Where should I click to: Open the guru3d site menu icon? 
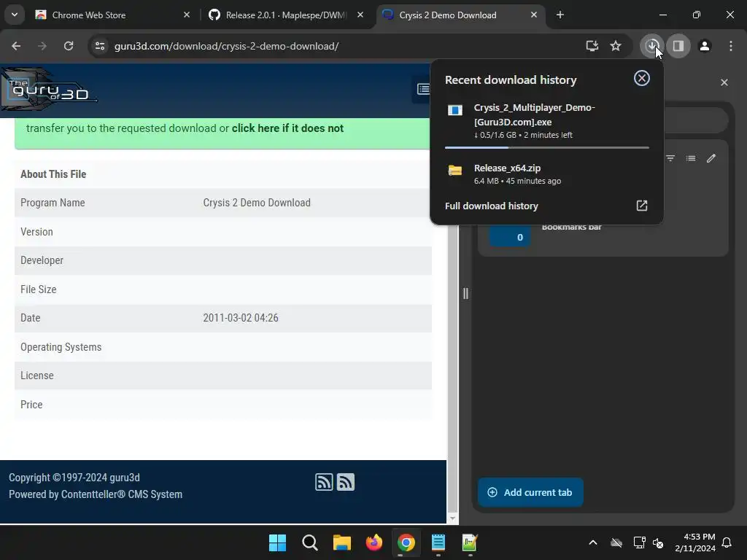[x=422, y=90]
